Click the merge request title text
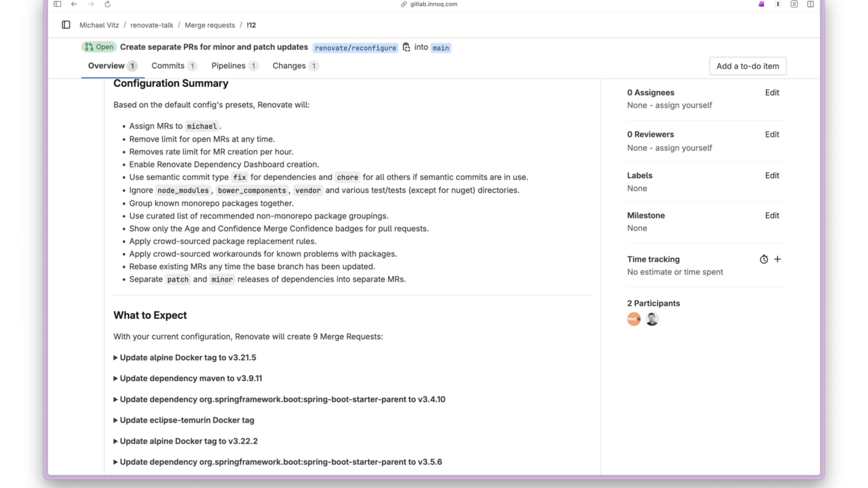Image resolution: width=868 pixels, height=488 pixels. tap(214, 47)
